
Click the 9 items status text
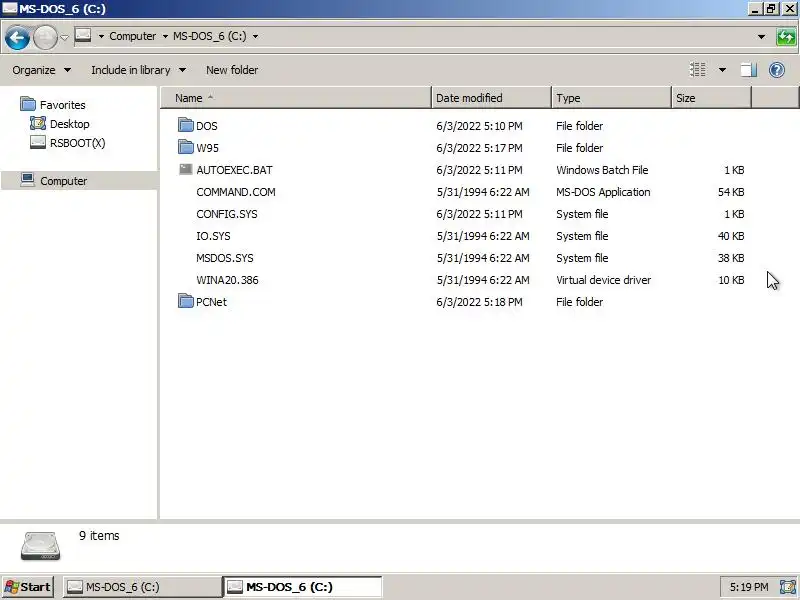[99, 536]
